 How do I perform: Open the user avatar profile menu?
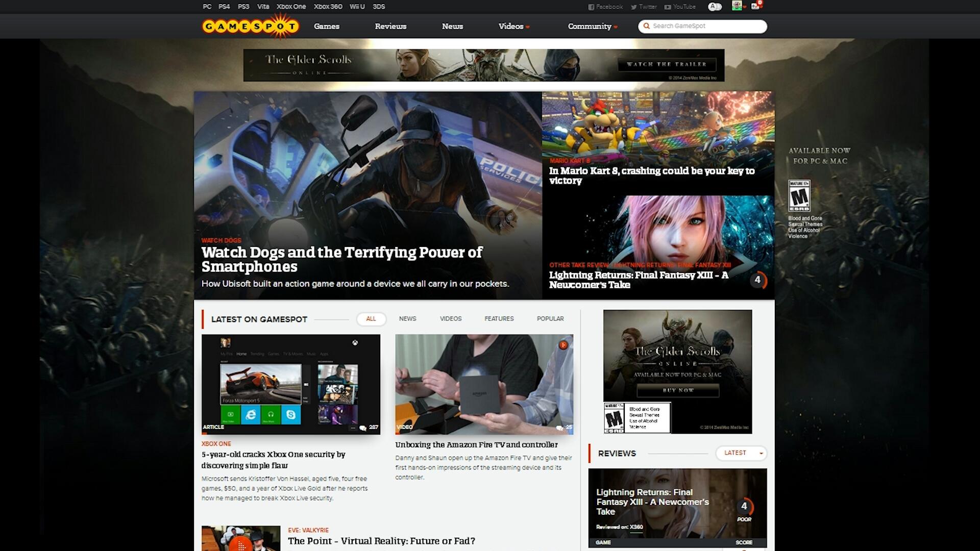pyautogui.click(x=737, y=6)
